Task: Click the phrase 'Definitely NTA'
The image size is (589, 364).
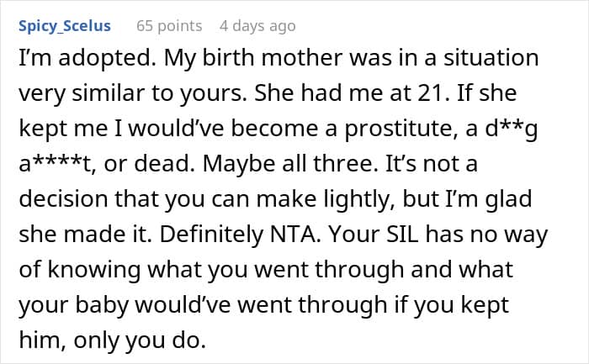Action: coord(237,235)
